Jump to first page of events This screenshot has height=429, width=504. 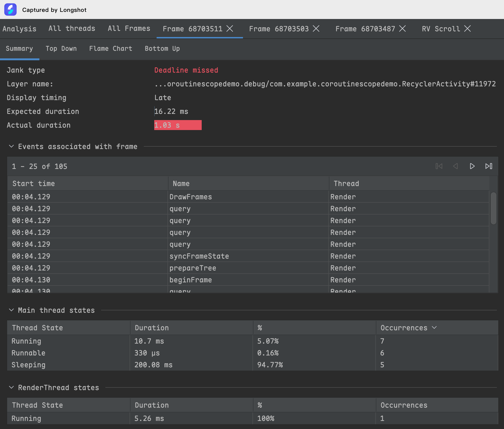439,166
